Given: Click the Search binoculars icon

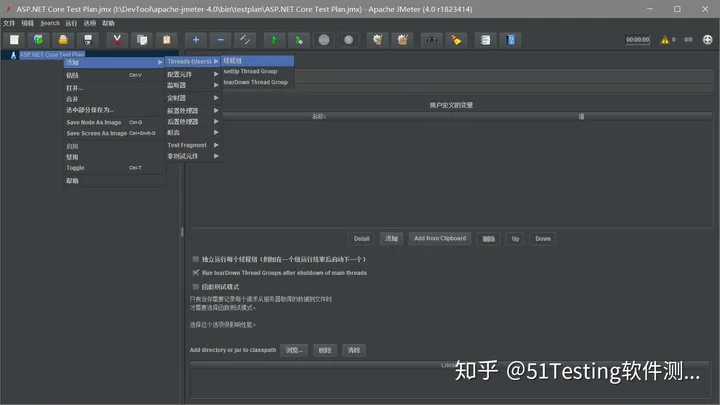Looking at the screenshot, I should [432, 40].
